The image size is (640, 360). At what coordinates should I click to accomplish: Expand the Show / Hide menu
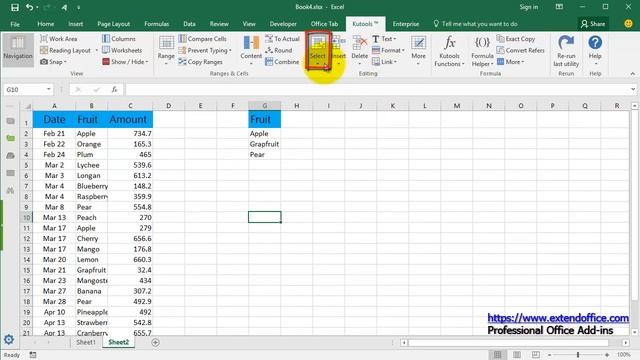tap(125, 62)
